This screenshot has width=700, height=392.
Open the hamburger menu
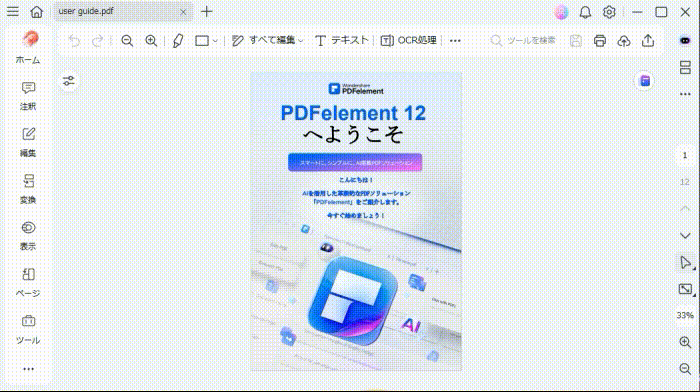(x=12, y=12)
